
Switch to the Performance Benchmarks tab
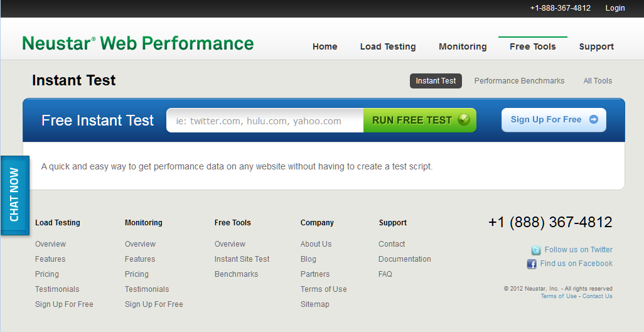519,81
